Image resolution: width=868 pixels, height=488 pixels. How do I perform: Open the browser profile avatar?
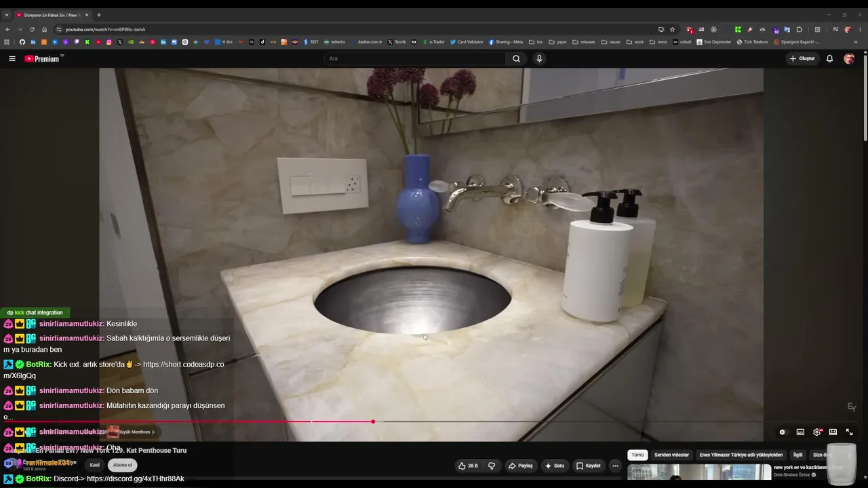click(848, 29)
